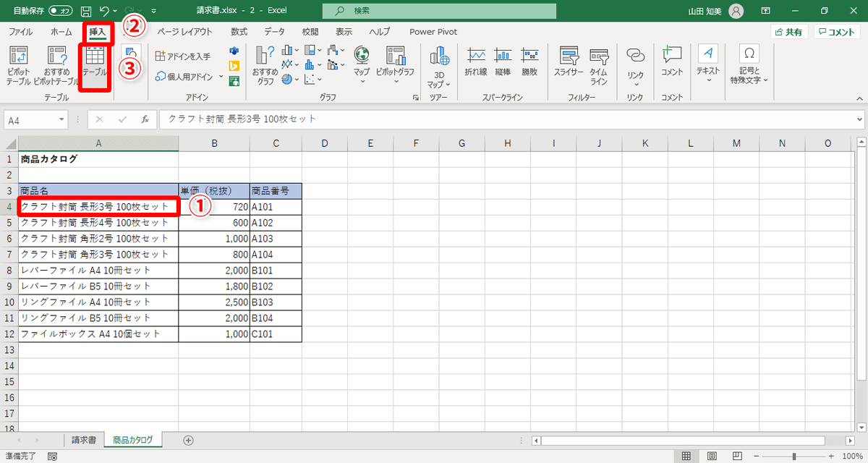Switch to the データ tab
The height and width of the screenshot is (463, 868).
pyautogui.click(x=274, y=32)
